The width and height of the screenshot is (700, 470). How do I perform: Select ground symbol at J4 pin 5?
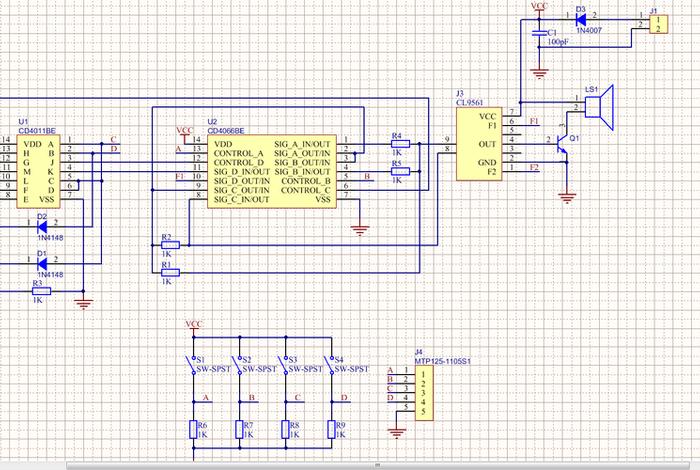click(397, 433)
